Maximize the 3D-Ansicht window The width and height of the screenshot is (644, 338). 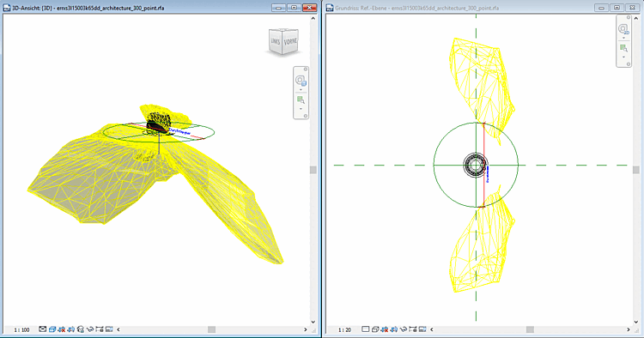tap(294, 8)
